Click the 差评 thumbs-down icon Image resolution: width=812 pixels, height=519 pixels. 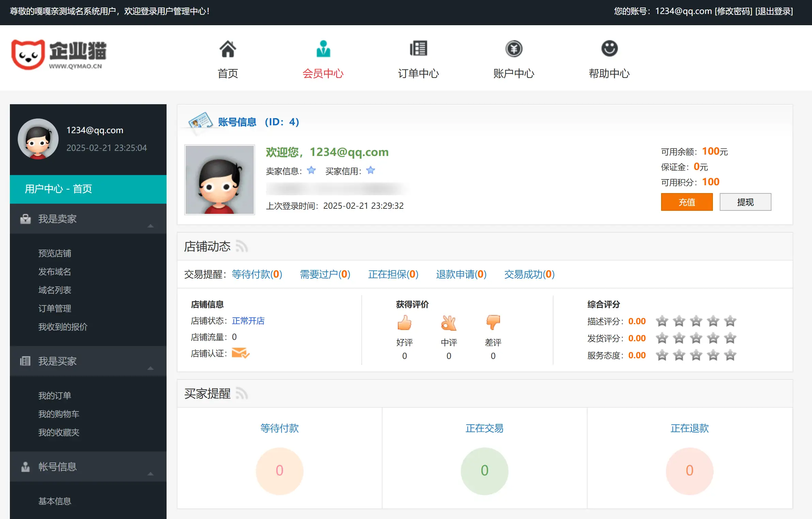[x=493, y=323]
